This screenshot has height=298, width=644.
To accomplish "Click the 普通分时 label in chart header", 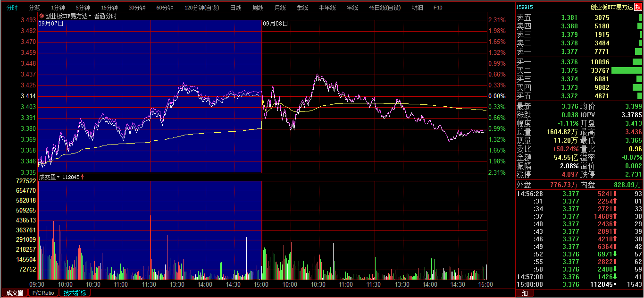I will (106, 16).
